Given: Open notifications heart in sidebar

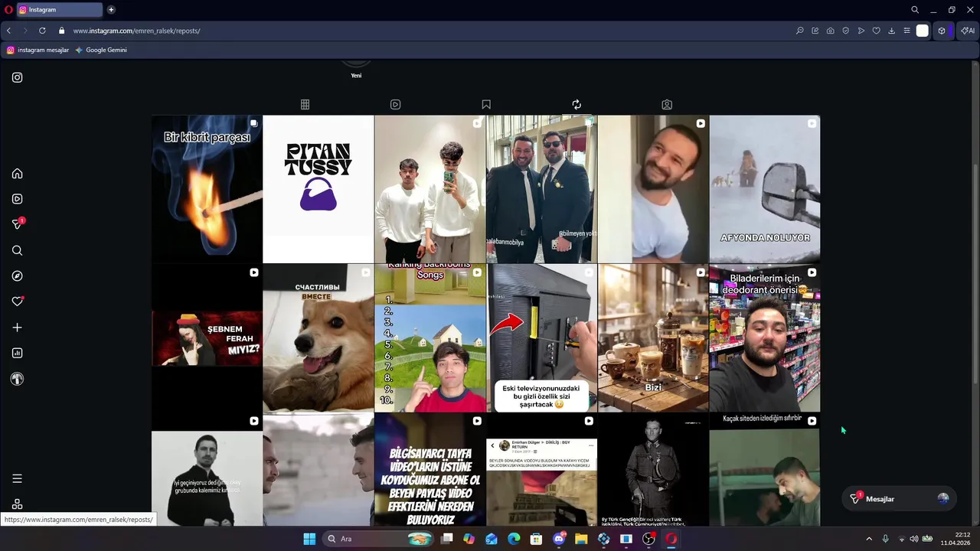Looking at the screenshot, I should (17, 302).
